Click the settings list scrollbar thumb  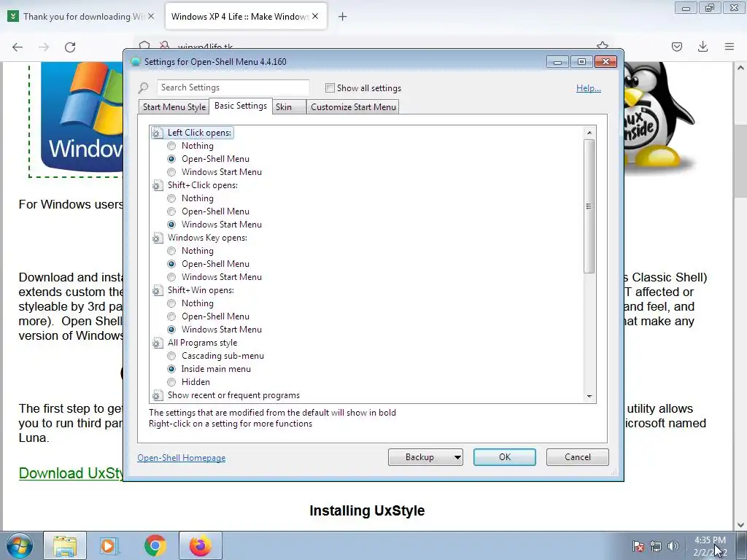589,206
